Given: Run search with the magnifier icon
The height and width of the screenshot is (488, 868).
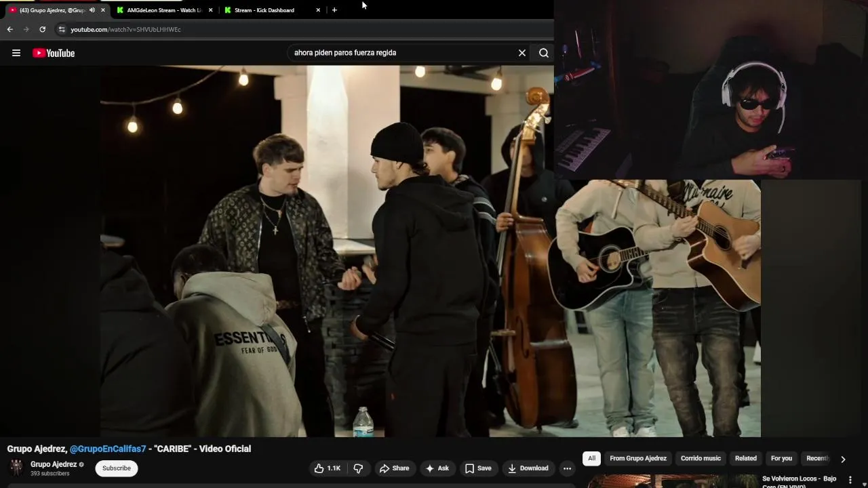Looking at the screenshot, I should pyautogui.click(x=544, y=53).
